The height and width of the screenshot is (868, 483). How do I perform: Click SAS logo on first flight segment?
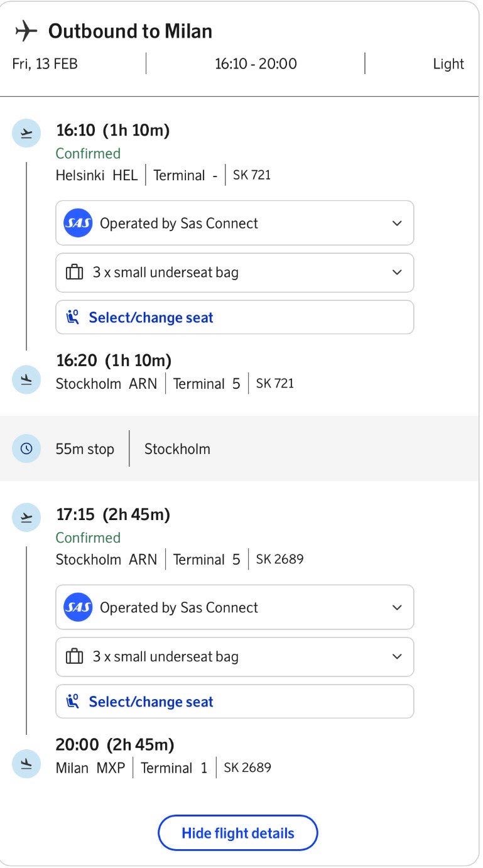pyautogui.click(x=78, y=223)
